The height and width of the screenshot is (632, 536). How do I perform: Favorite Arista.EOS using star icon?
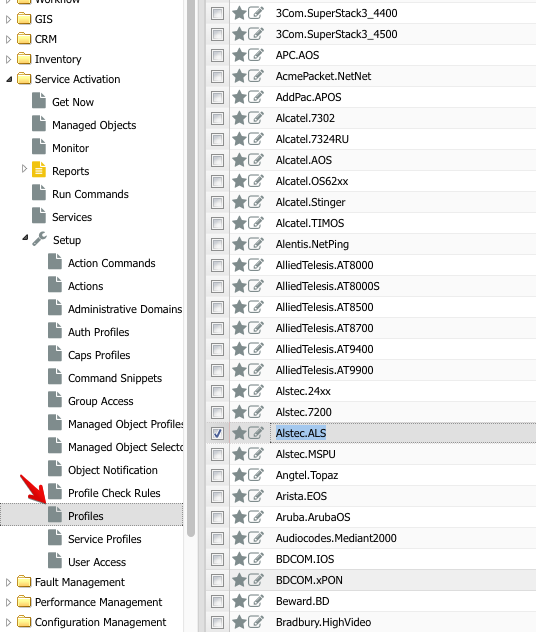click(x=239, y=496)
